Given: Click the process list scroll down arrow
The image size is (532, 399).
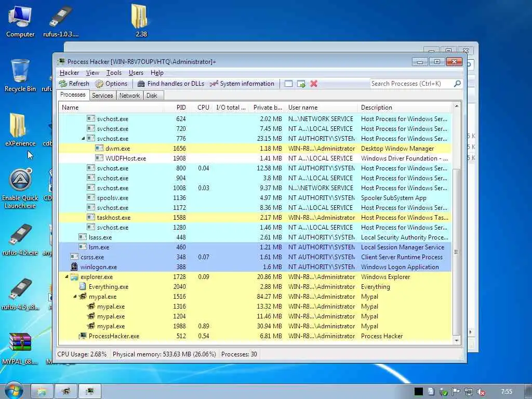Looking at the screenshot, I should (456, 340).
